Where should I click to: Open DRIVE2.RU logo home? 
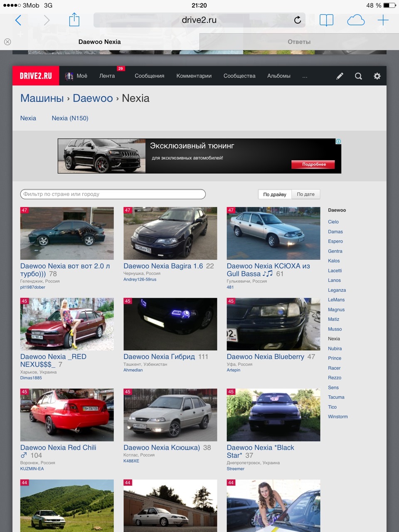[x=36, y=76]
